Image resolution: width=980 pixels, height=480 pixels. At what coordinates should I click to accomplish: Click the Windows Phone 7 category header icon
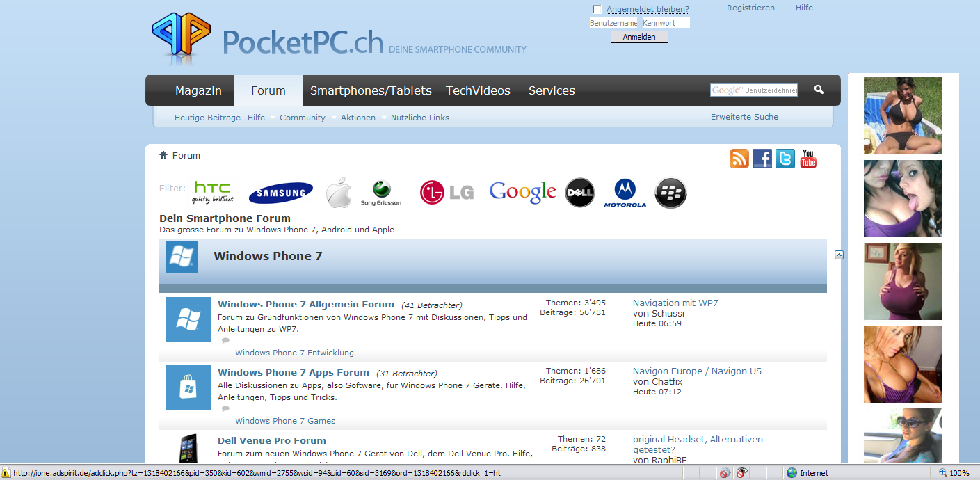pos(182,257)
